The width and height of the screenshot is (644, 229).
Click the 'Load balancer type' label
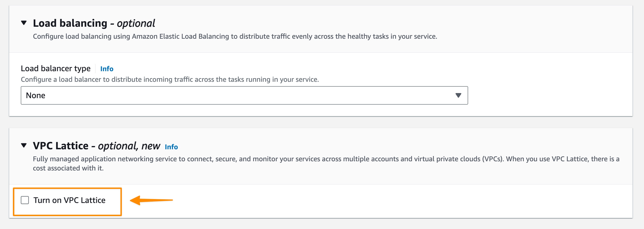click(55, 68)
